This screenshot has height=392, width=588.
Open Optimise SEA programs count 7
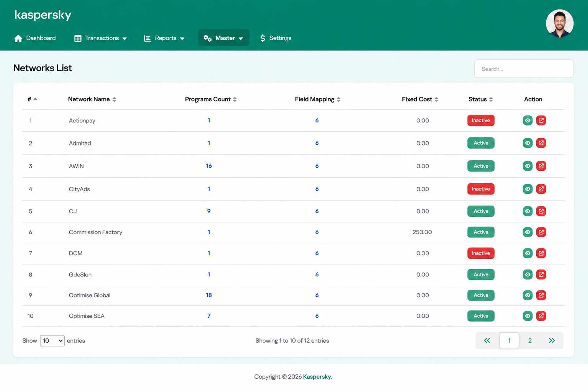coord(209,316)
